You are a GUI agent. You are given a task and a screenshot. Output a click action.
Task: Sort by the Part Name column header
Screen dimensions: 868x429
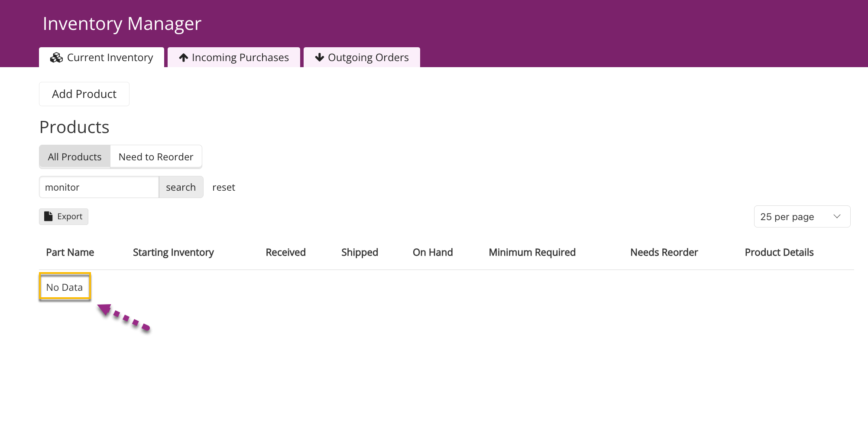70,252
